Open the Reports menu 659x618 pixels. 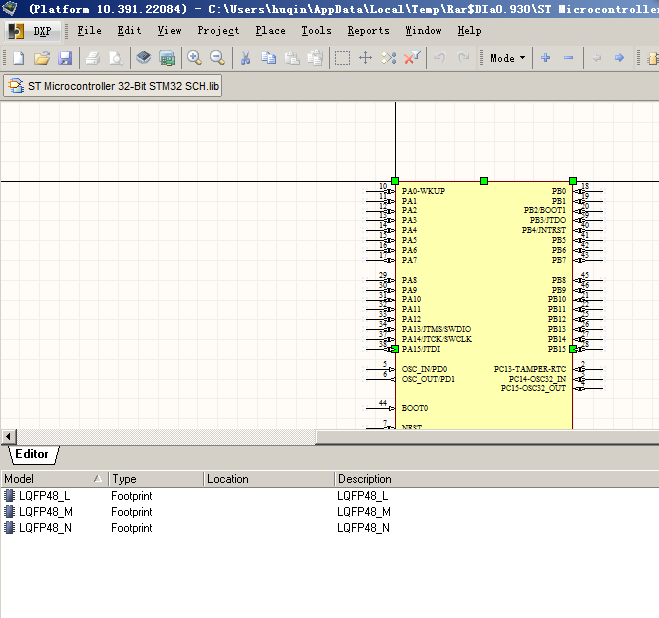tap(368, 31)
